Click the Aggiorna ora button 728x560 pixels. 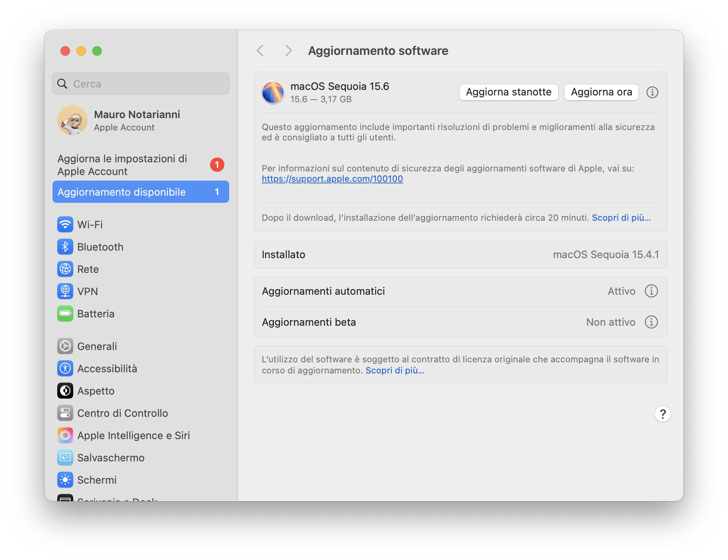coord(601,92)
